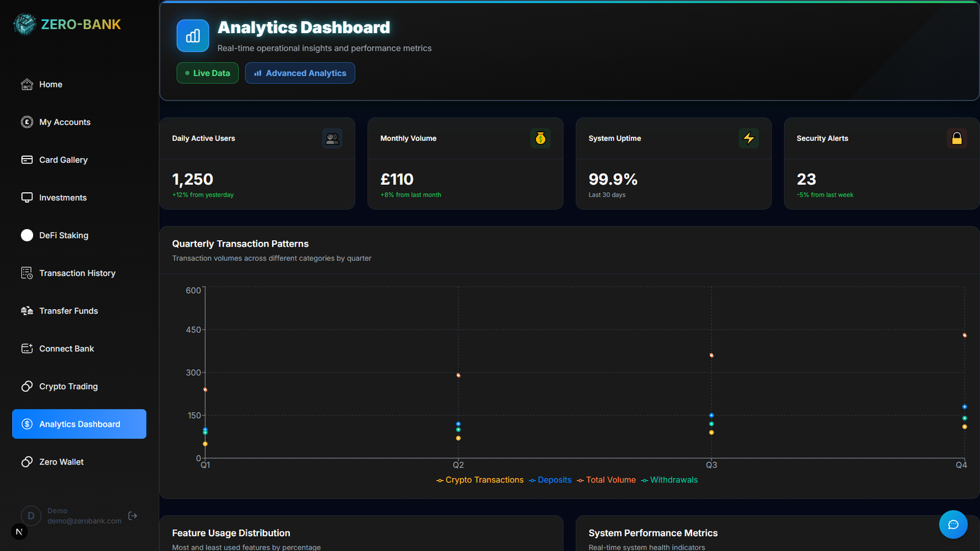Click the Home house icon
The width and height of the screenshot is (980, 551).
point(27,84)
